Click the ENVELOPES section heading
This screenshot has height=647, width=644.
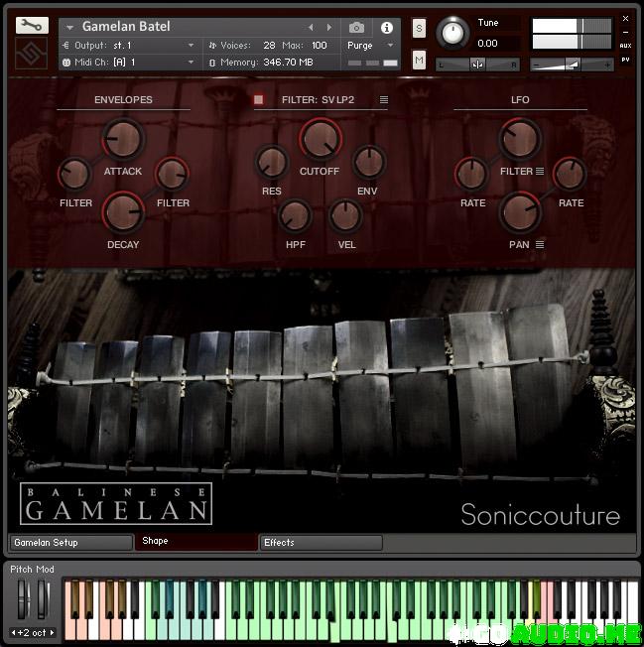[123, 100]
